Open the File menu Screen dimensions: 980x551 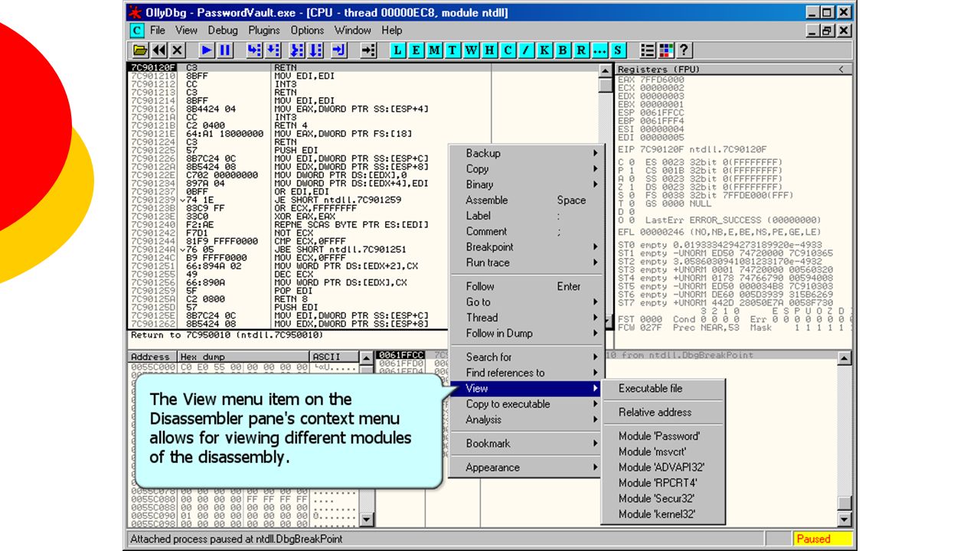pos(158,31)
